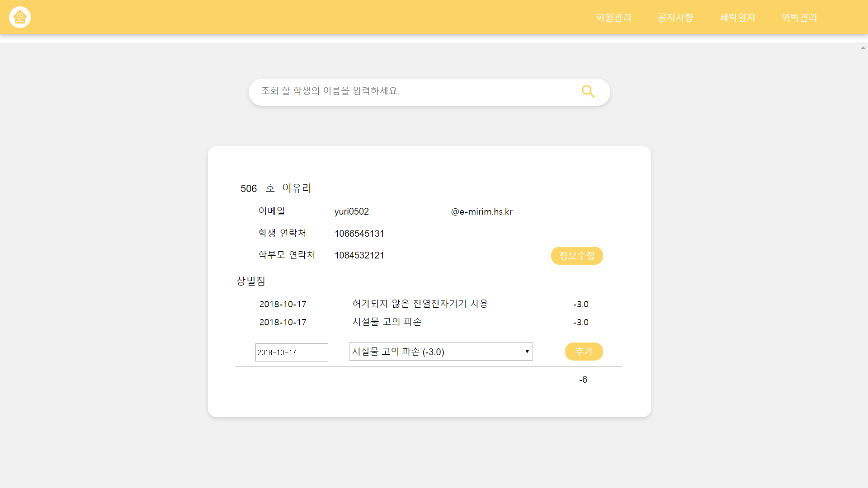Click the -3.0 score of 전열전자기기 row

click(581, 304)
